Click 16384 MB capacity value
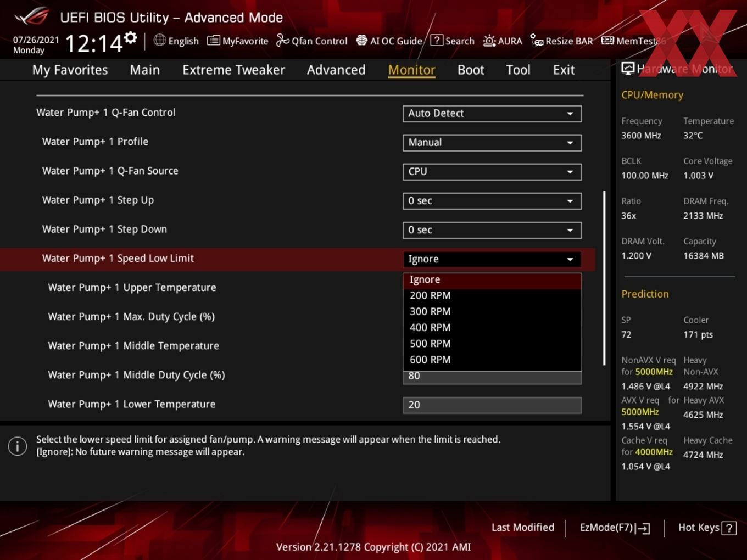This screenshot has height=560, width=747. tap(704, 256)
